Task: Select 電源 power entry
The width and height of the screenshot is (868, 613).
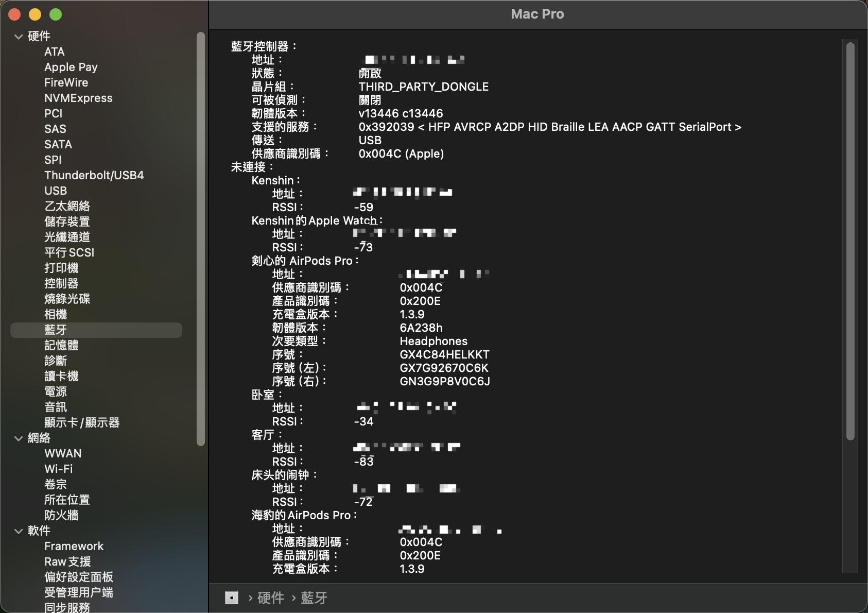Action: pyautogui.click(x=56, y=392)
